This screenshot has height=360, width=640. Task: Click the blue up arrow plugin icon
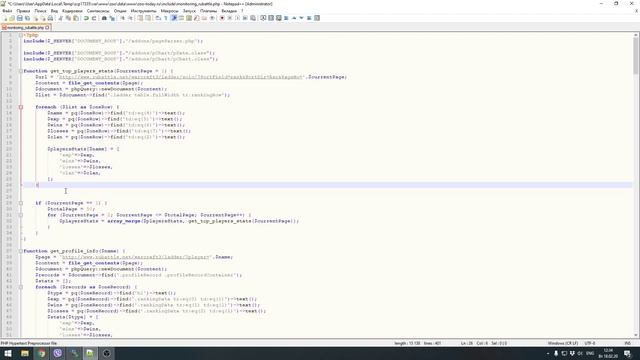tap(294, 18)
